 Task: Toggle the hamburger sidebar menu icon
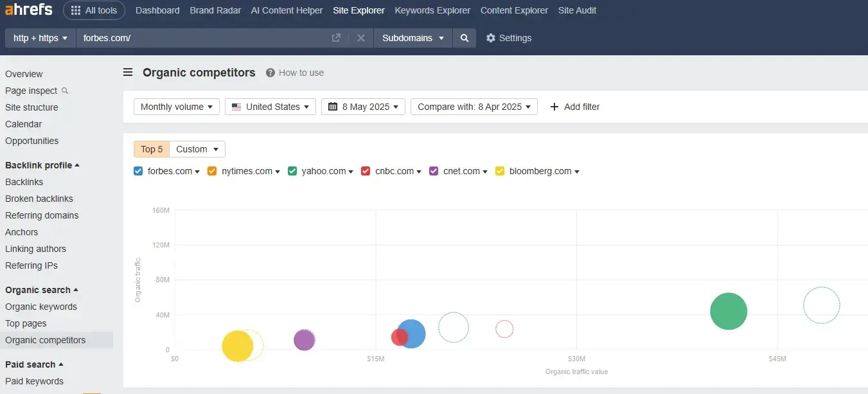[x=128, y=73]
